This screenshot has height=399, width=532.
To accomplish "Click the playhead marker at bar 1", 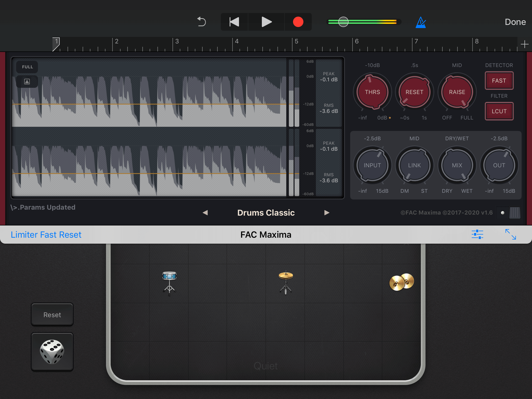I will pos(56,44).
